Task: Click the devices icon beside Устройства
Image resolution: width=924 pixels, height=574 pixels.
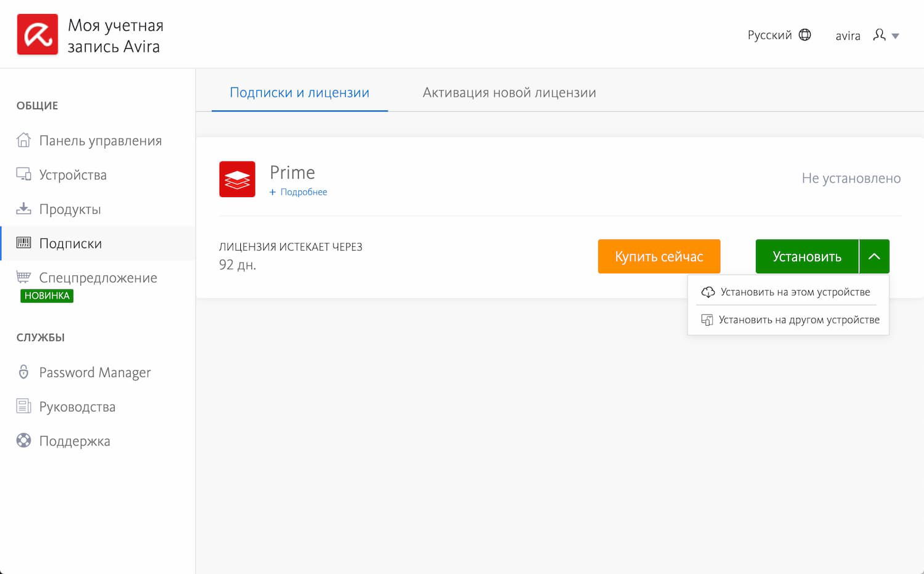Action: coord(23,175)
